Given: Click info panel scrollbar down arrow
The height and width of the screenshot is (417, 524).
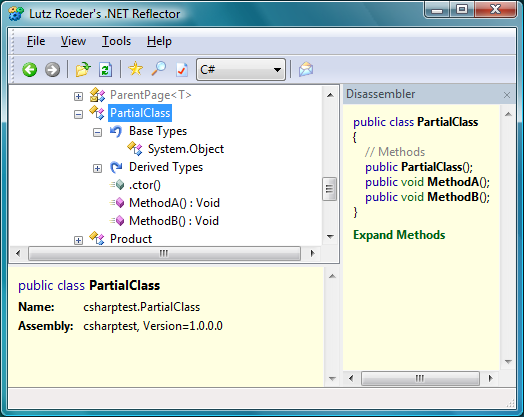Looking at the screenshot, I should click(x=332, y=379).
